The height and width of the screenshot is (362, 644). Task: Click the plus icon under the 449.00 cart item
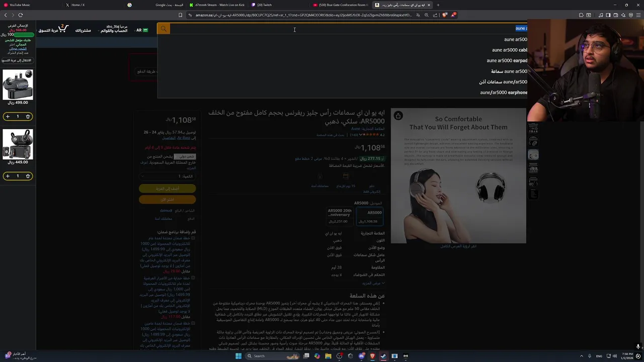[x=8, y=176]
